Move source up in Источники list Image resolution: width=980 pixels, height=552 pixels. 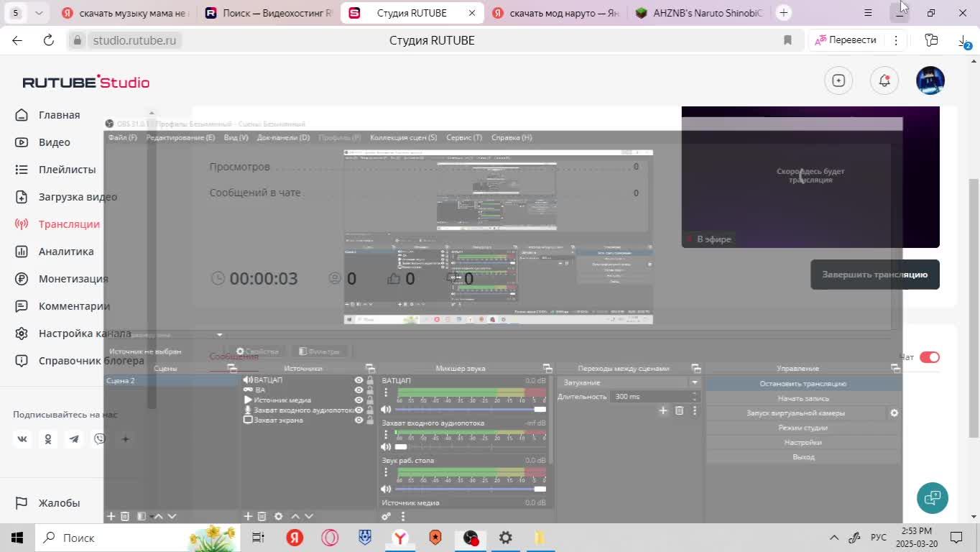pyautogui.click(x=295, y=516)
